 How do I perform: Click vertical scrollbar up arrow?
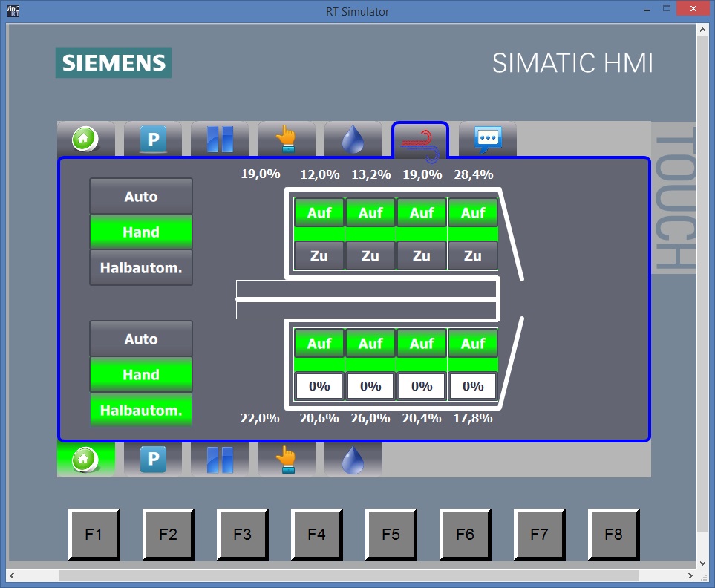click(702, 30)
